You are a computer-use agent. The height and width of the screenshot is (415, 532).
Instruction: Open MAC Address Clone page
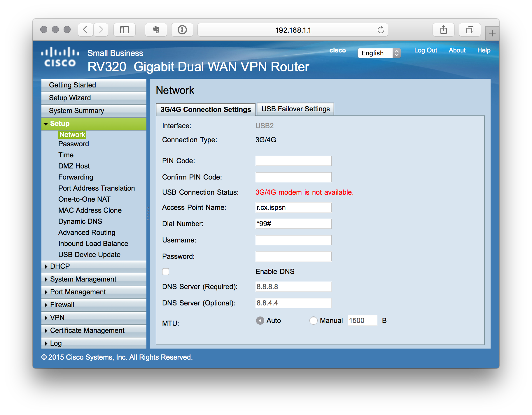(x=90, y=210)
